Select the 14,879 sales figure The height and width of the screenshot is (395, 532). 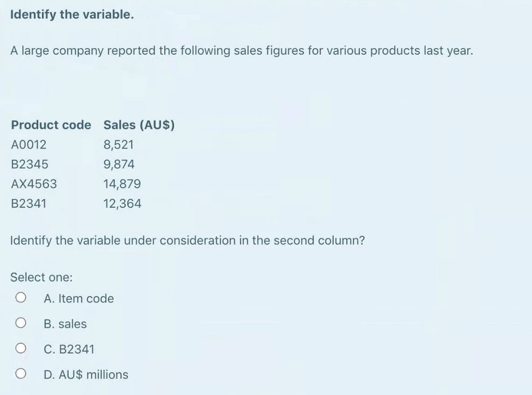pos(123,183)
